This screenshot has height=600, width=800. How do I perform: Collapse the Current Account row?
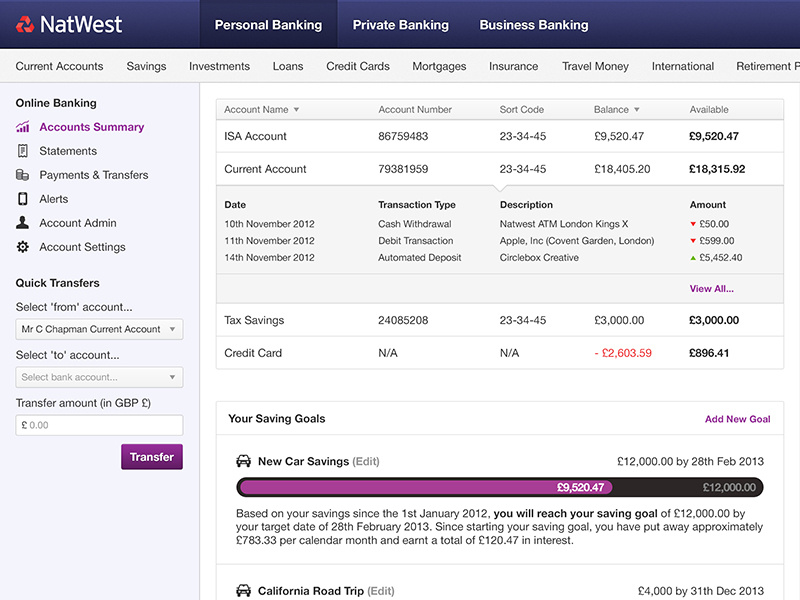(x=499, y=169)
